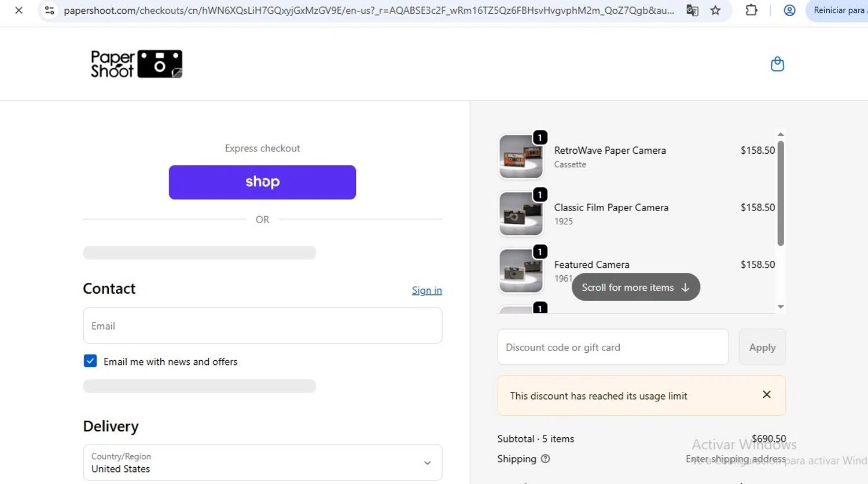Viewport: 868px width, 484px height.
Task: Dismiss the discount usage limit message
Action: (767, 394)
